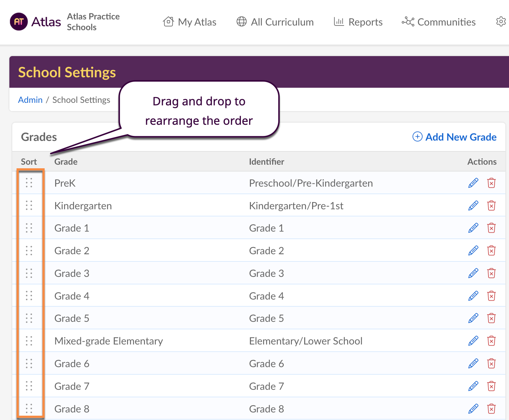Click the pencil icon for Grade 7
Viewport: 509px width, 420px height.
(x=473, y=386)
